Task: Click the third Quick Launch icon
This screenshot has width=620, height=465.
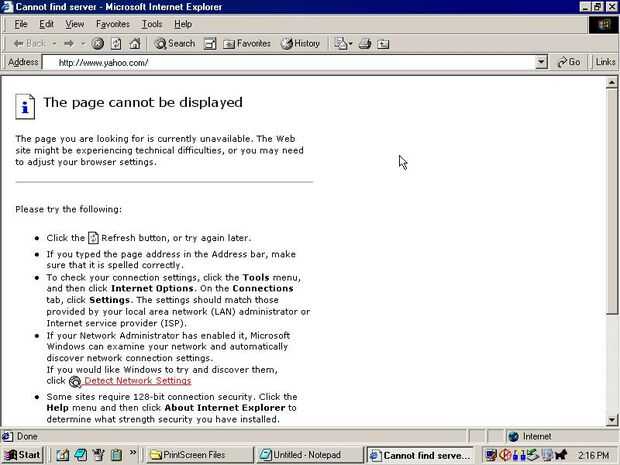Action: coord(99,455)
